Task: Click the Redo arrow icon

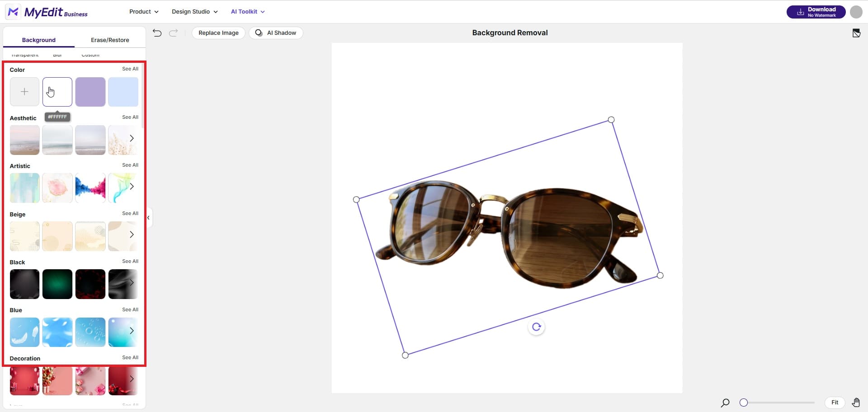Action: tap(173, 33)
